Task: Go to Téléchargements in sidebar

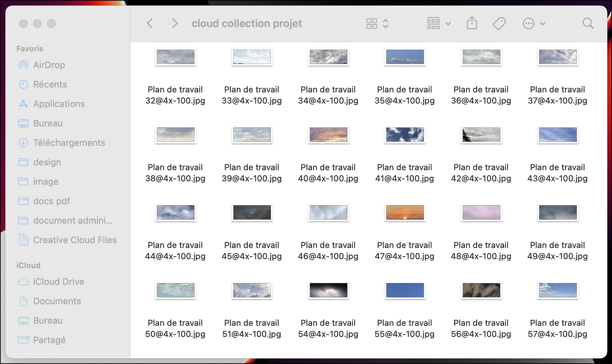Action: pos(69,143)
